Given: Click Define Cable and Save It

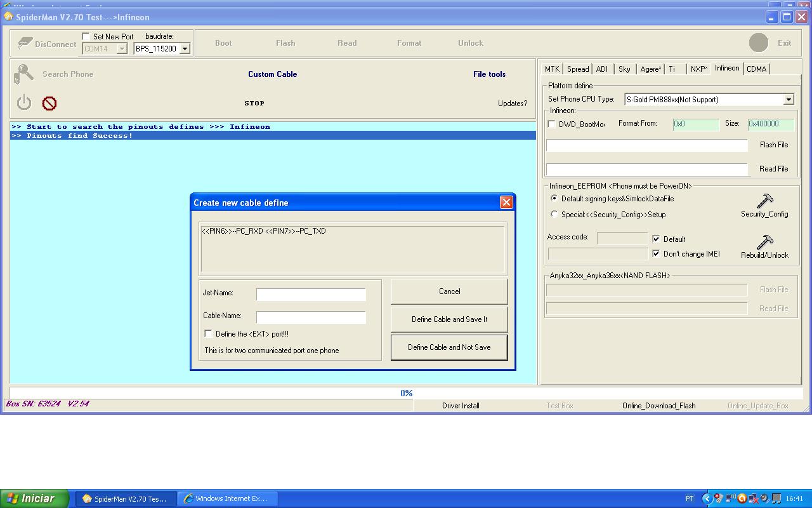Looking at the screenshot, I should (x=449, y=319).
